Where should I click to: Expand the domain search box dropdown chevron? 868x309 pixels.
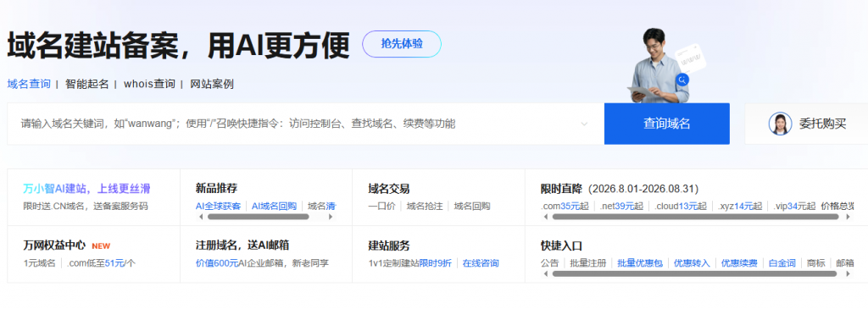pos(584,124)
